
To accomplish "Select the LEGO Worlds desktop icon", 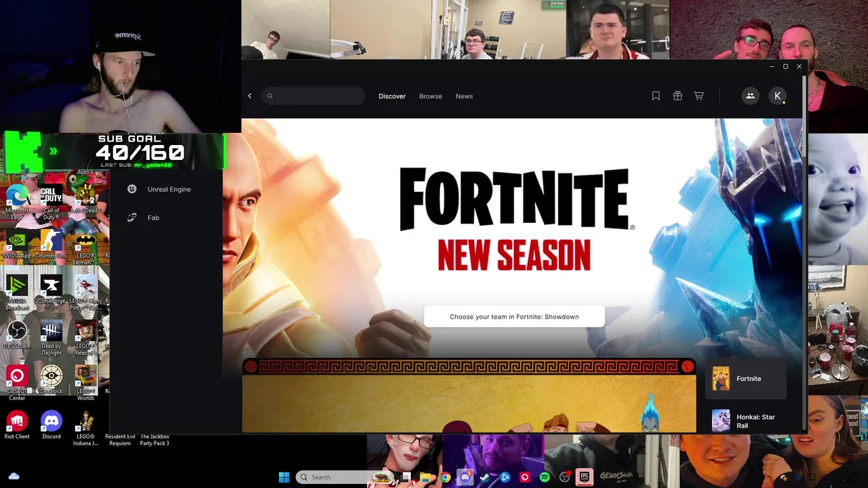I will pyautogui.click(x=85, y=382).
